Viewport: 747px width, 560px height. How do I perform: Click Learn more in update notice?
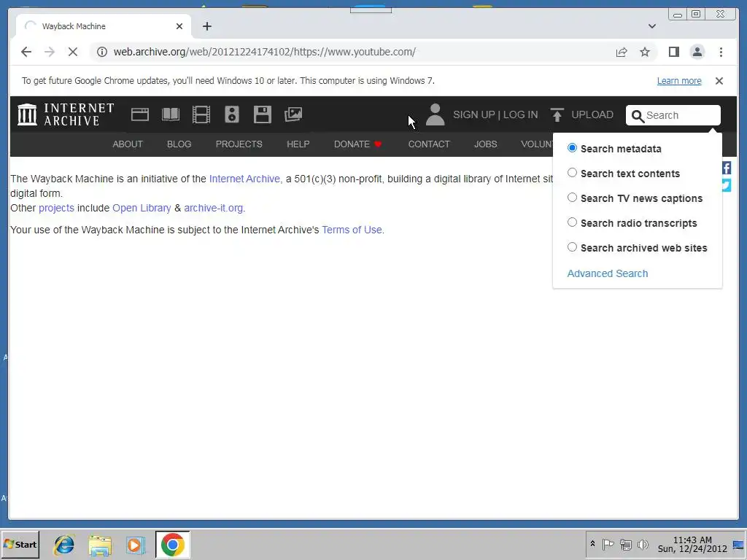click(679, 81)
